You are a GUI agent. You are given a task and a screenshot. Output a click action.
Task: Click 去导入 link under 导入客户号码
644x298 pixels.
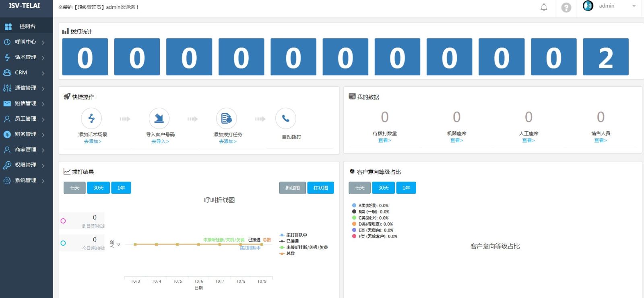pyautogui.click(x=160, y=142)
